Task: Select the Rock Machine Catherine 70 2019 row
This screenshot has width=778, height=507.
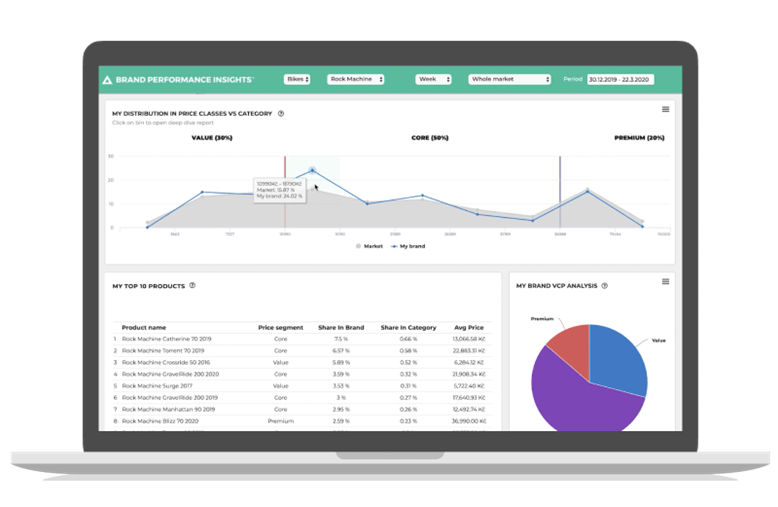Action: [168, 339]
